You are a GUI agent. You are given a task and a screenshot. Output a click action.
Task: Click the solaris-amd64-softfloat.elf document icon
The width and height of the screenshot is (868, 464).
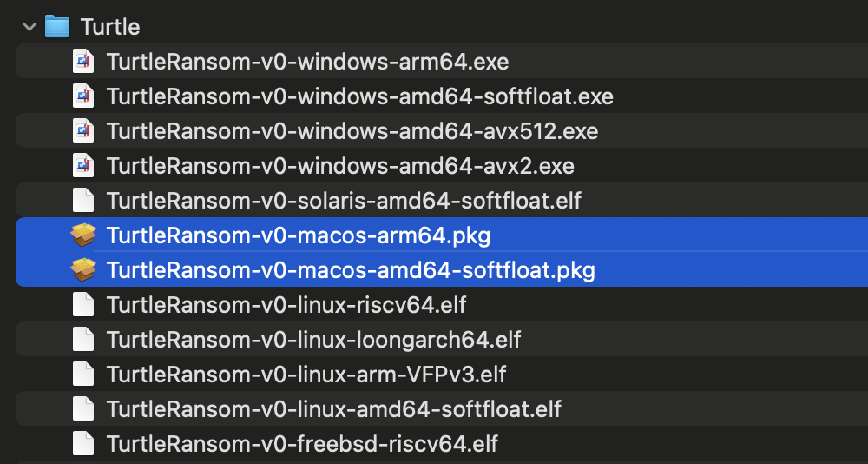[x=83, y=200]
